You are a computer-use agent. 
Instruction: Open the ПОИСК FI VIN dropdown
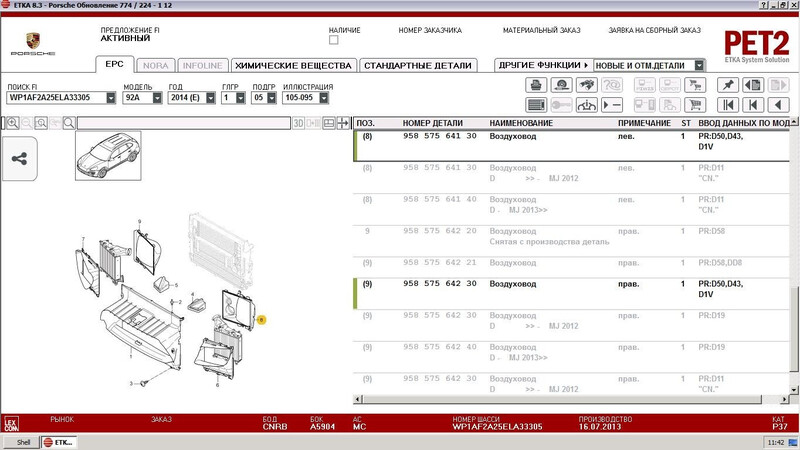click(111, 97)
